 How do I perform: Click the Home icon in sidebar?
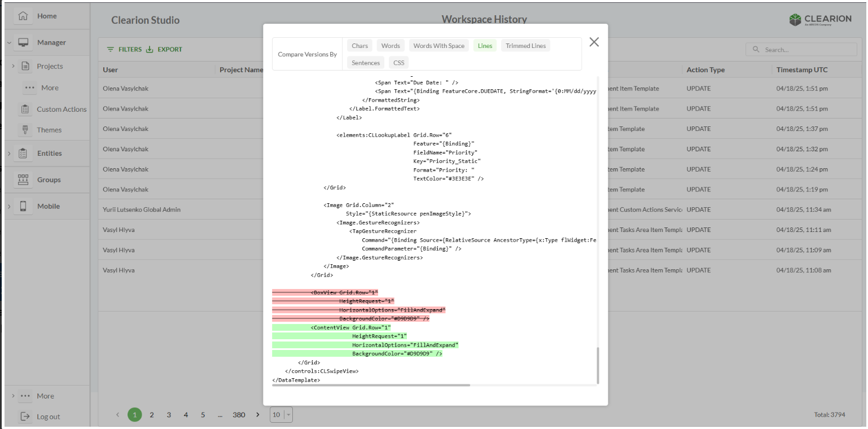click(23, 16)
